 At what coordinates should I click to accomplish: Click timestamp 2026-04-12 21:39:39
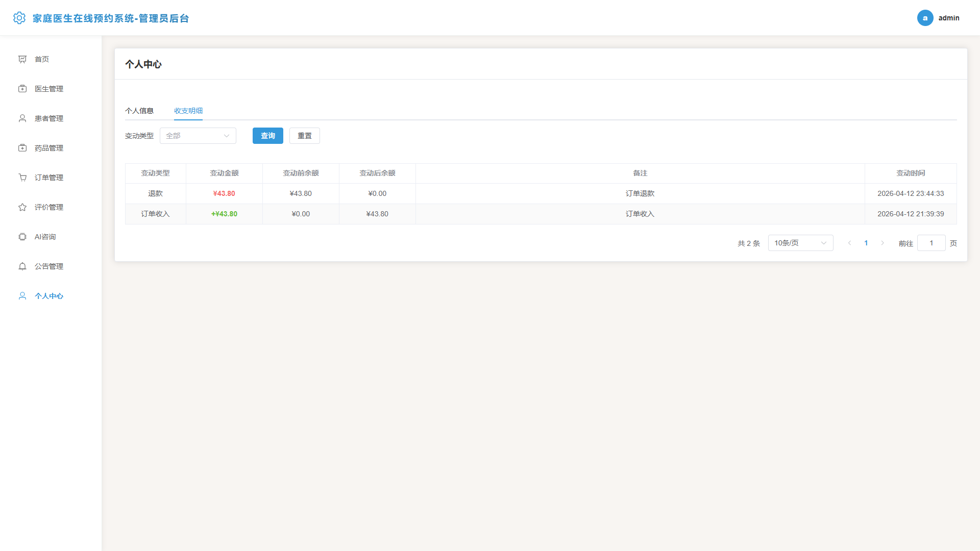pyautogui.click(x=911, y=214)
